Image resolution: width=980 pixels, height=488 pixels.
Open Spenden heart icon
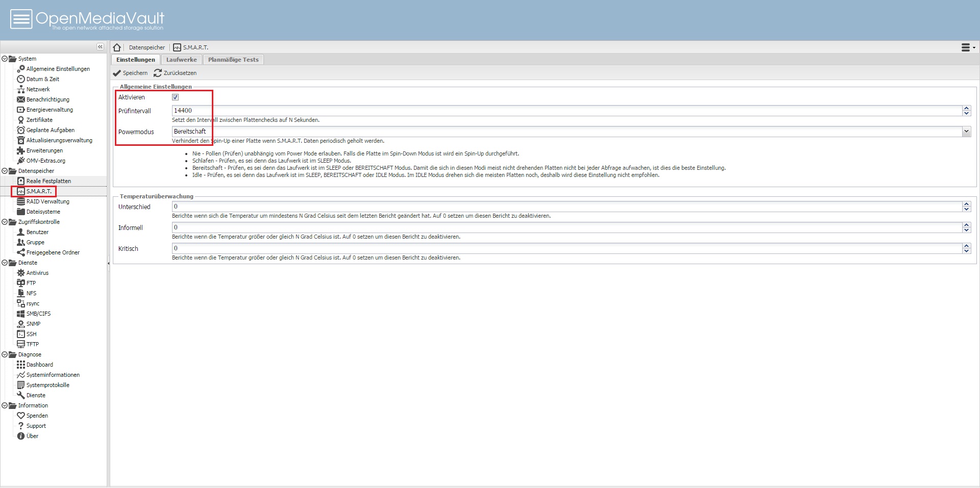(x=21, y=416)
